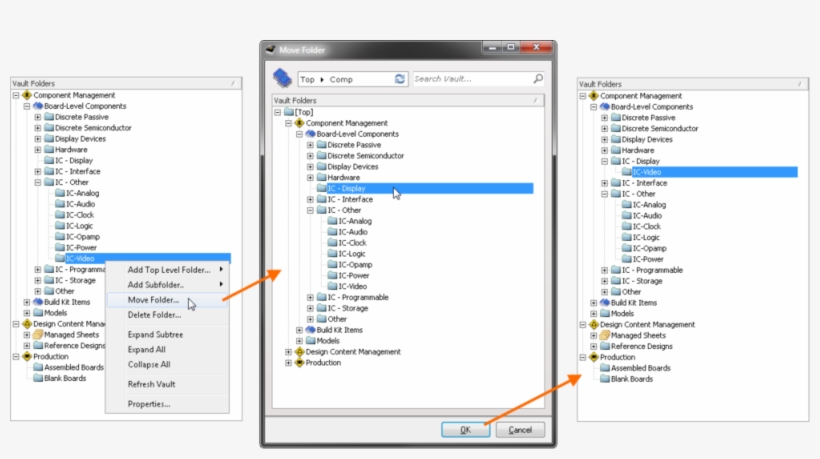Click Board-Level Components icon in left panel
The width and height of the screenshot is (820, 459).
point(38,106)
